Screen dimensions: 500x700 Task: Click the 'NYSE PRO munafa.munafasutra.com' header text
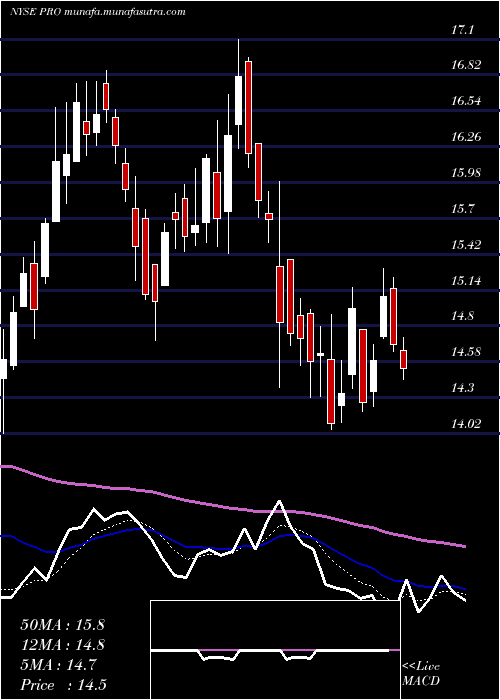(x=97, y=12)
